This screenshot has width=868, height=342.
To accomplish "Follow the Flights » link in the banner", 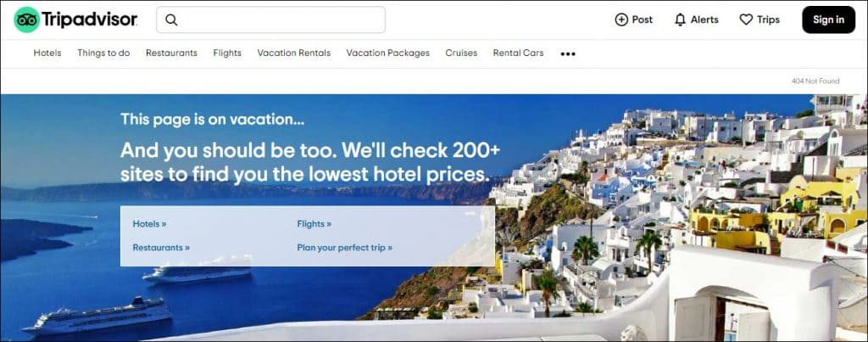I will (314, 224).
